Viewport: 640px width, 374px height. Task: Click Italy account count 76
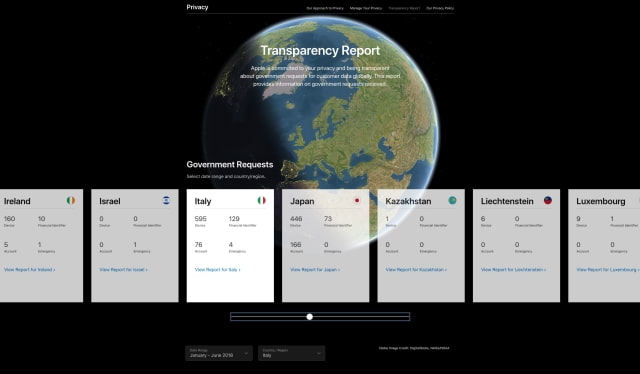[198, 245]
